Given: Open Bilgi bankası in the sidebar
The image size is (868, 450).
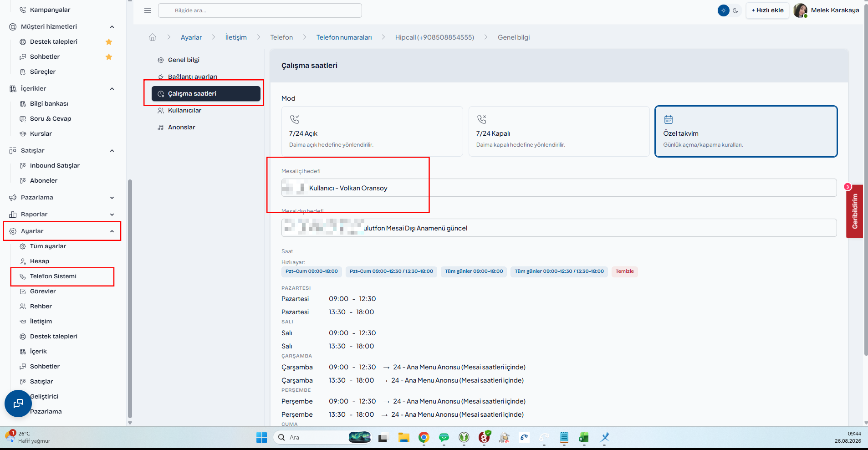Looking at the screenshot, I should [x=49, y=104].
